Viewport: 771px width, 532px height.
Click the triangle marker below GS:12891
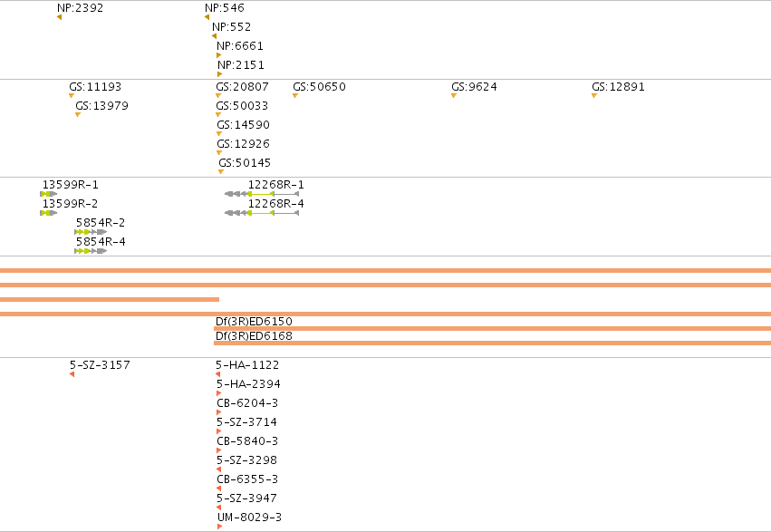[x=594, y=96]
